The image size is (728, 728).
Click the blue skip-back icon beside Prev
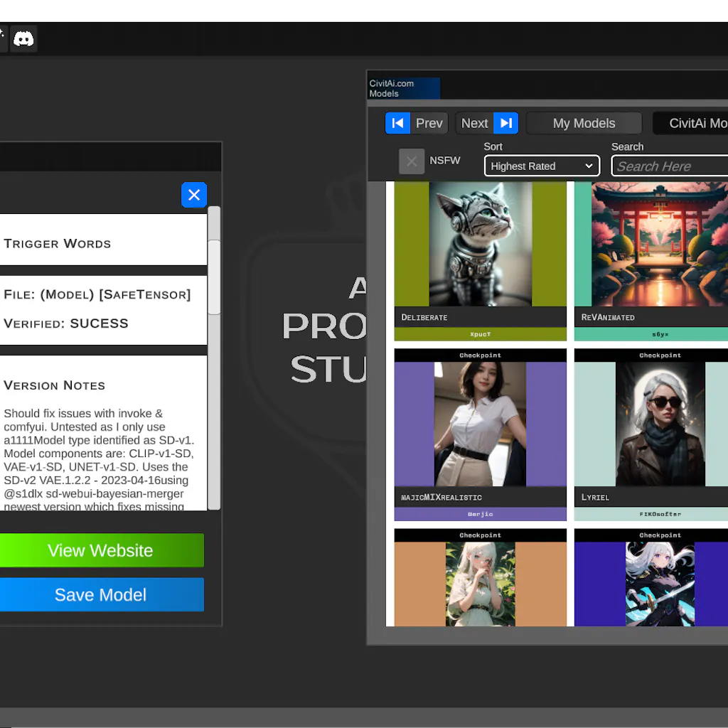[x=397, y=122]
